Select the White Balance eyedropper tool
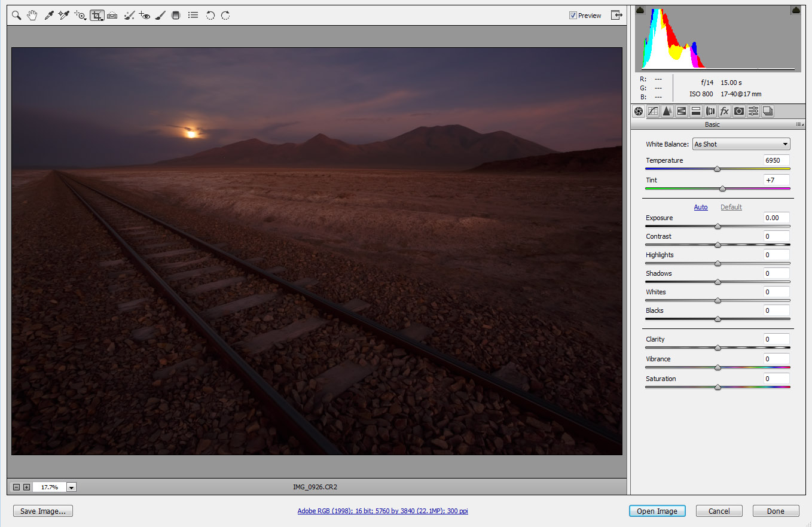Screen dimensions: 812x527 click(49, 16)
